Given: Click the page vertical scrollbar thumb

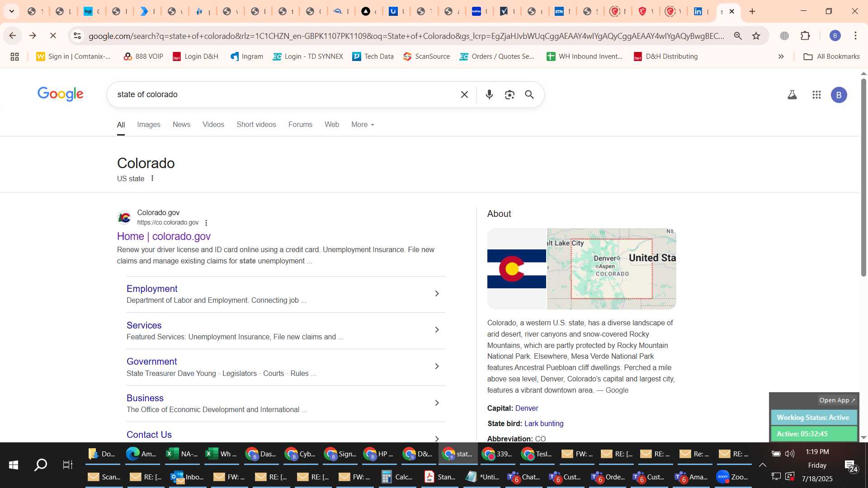Looking at the screenshot, I should coord(863,178).
